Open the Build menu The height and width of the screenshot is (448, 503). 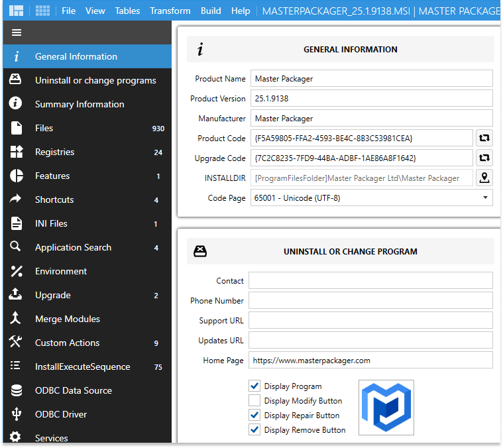pyautogui.click(x=211, y=11)
